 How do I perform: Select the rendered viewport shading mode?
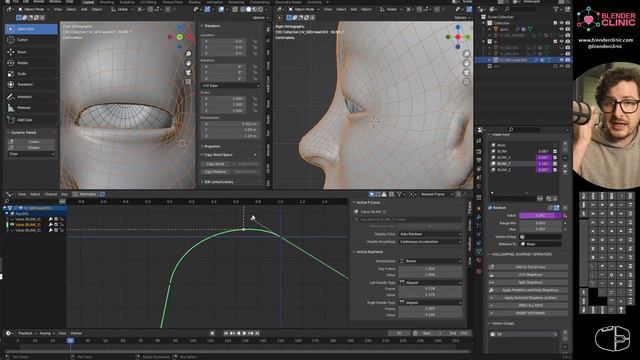point(261,9)
